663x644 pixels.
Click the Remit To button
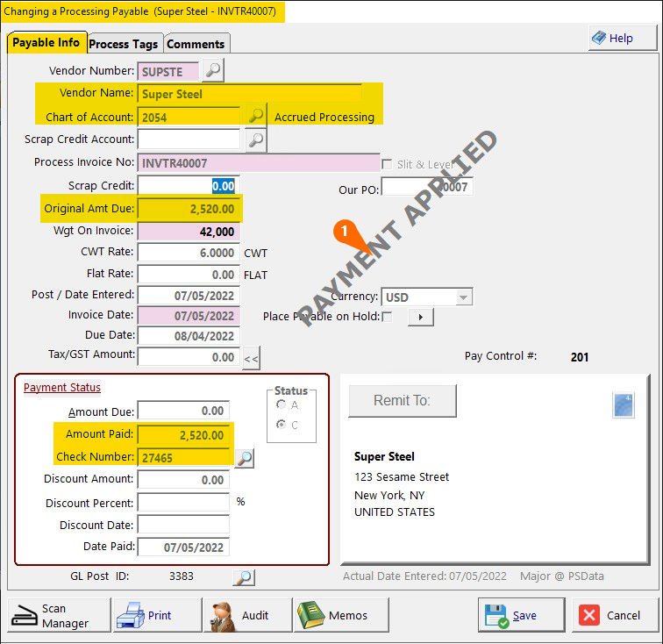pos(403,400)
